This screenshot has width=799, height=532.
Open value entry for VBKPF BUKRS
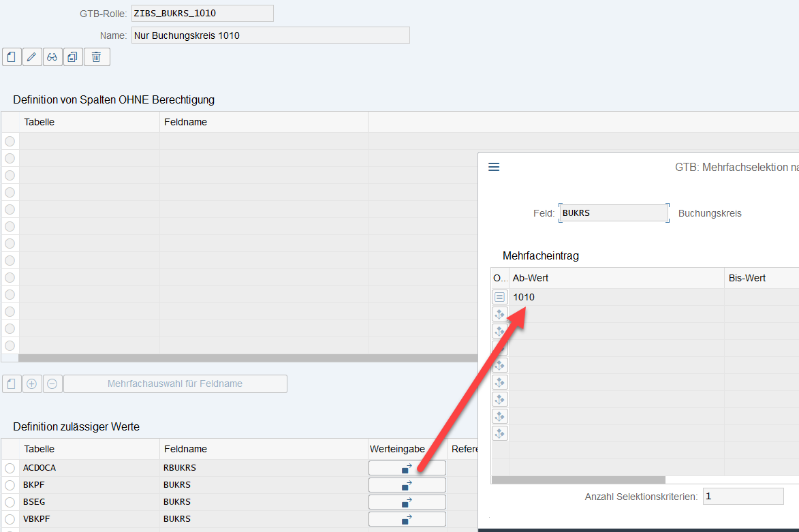point(407,519)
